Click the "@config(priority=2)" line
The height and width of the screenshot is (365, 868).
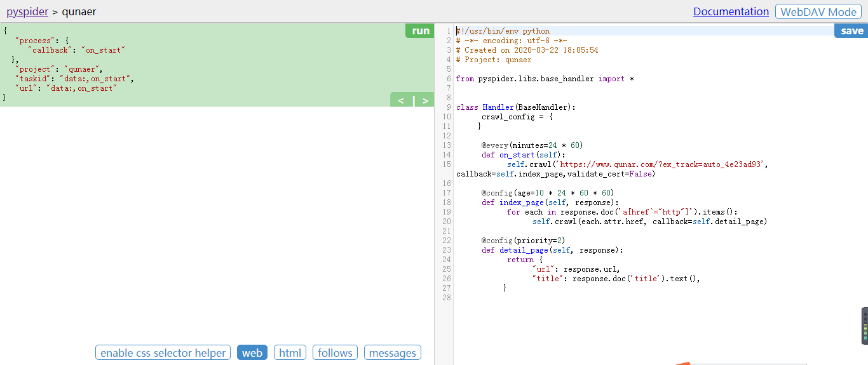(523, 241)
